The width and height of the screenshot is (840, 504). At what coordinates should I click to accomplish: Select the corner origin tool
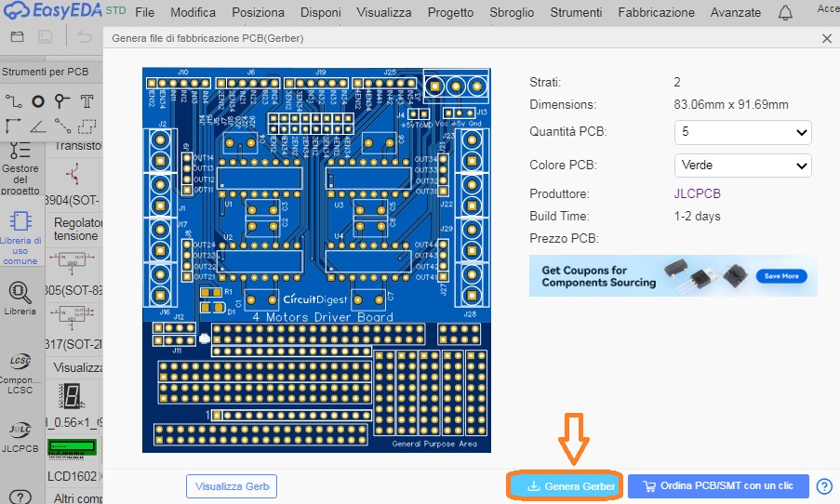coord(13,126)
